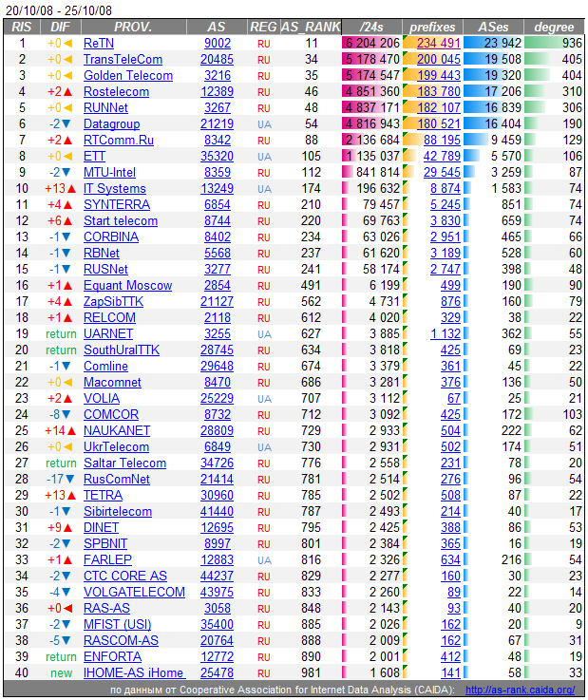Click prefixes count 234 491 link
Screen dimensions: 588x700
coord(439,44)
